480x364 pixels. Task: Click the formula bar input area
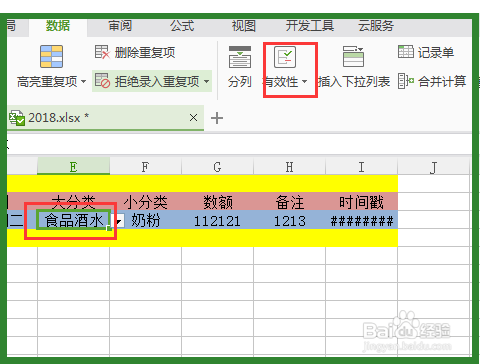[x=239, y=144]
